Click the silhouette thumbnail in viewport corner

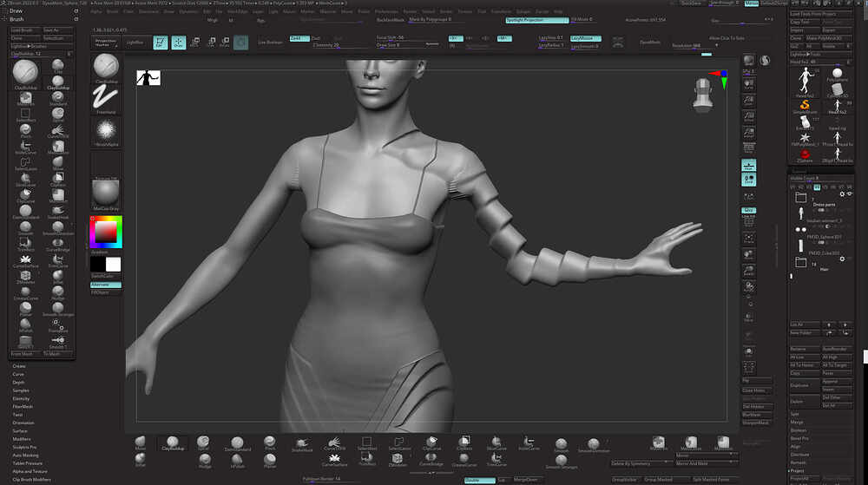[148, 78]
